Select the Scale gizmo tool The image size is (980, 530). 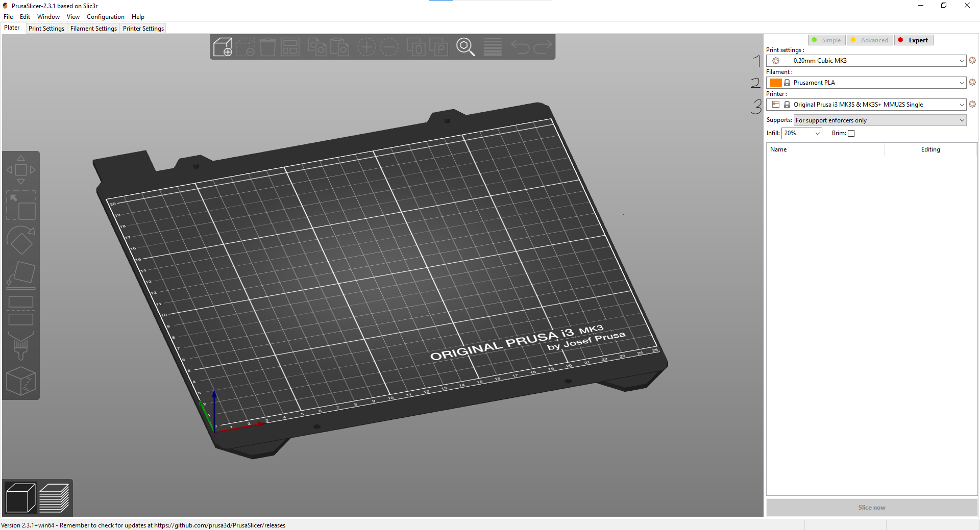[21, 205]
